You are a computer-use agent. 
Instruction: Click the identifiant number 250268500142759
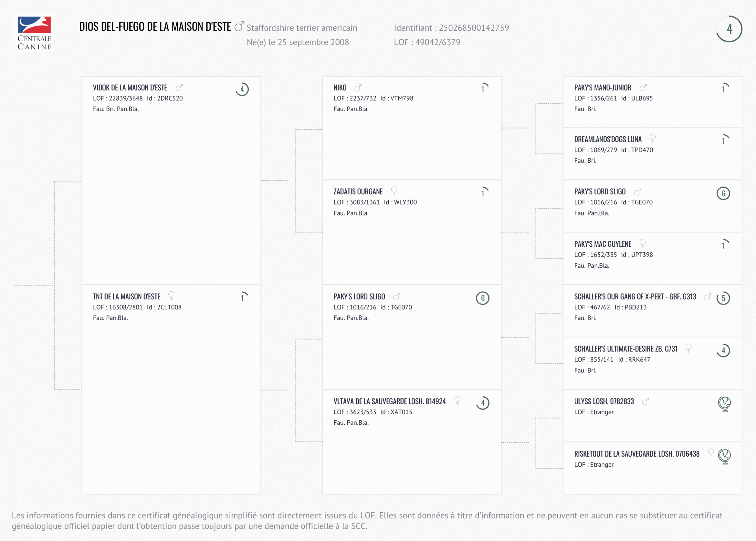[x=474, y=28]
